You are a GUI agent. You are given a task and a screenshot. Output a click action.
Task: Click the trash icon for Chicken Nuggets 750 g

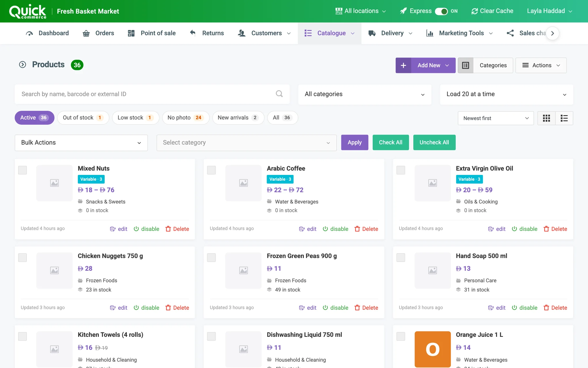pyautogui.click(x=168, y=307)
